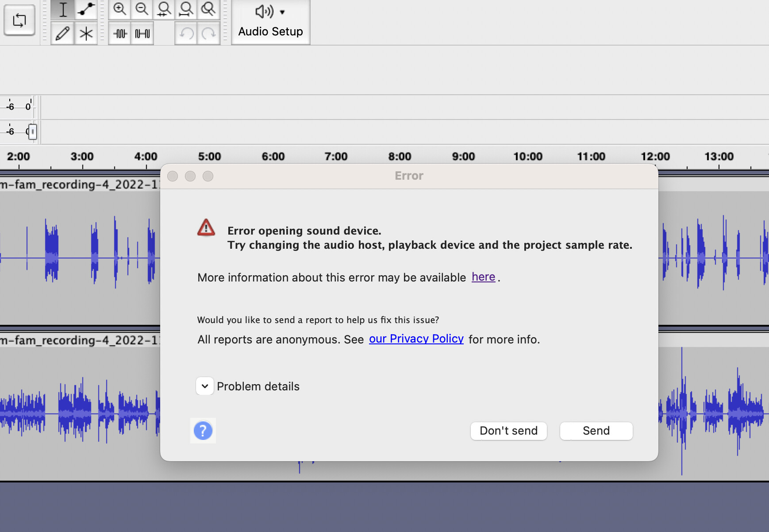The width and height of the screenshot is (769, 532).
Task: Click Send to submit the error report
Action: coord(596,431)
